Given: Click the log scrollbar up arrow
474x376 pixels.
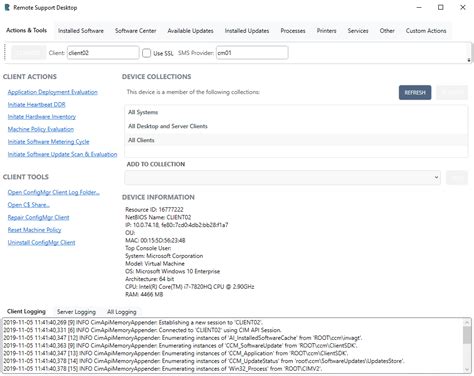Looking at the screenshot, I should coord(467,322).
